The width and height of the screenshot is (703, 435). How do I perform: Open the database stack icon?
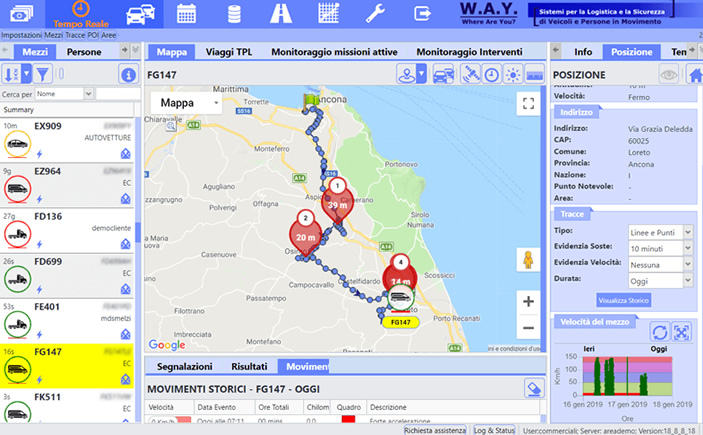point(234,14)
